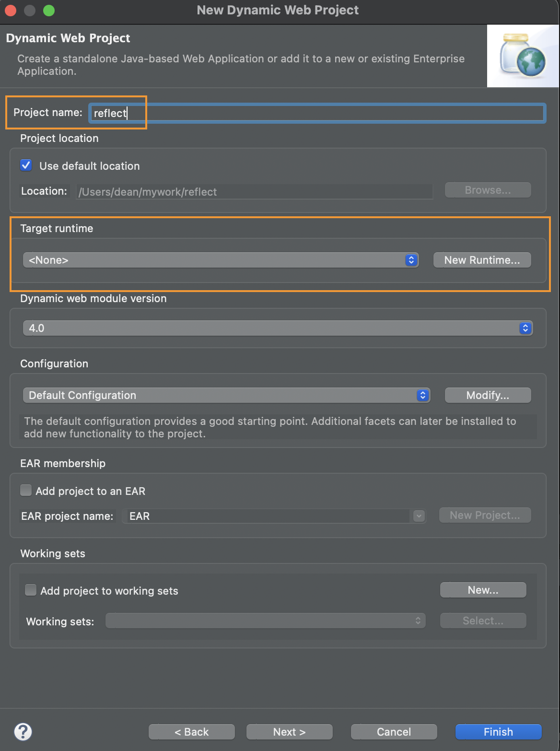
Task: Click the Location path field
Action: (x=254, y=192)
